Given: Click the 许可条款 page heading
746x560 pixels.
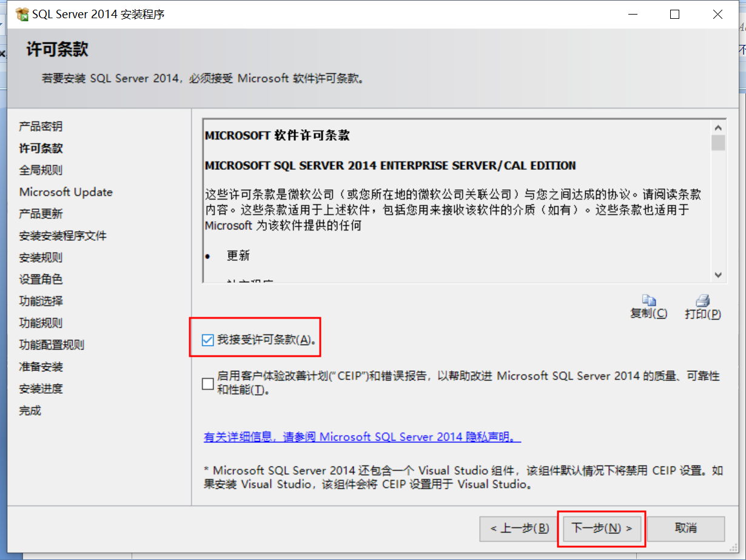Looking at the screenshot, I should coord(57,49).
